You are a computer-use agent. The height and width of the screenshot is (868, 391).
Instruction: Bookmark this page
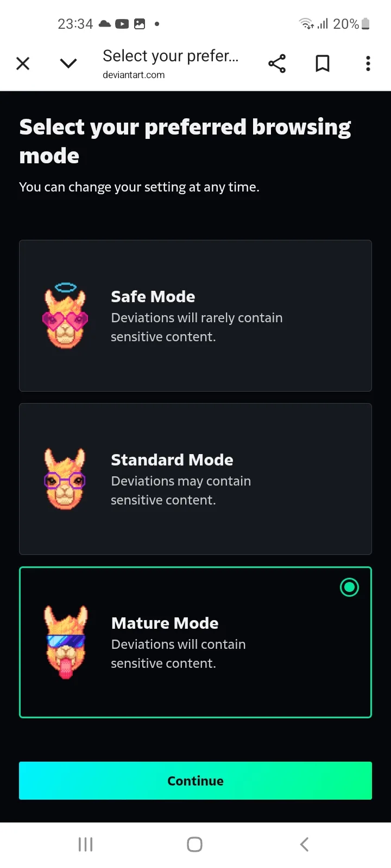click(x=323, y=64)
